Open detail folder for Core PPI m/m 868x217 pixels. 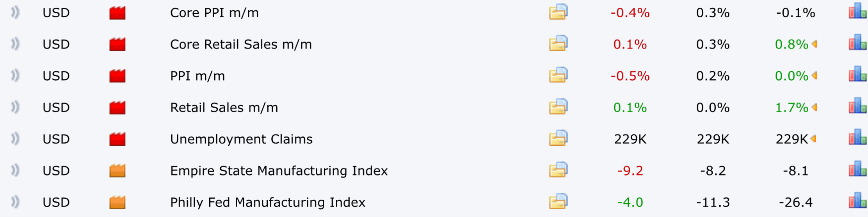click(558, 12)
